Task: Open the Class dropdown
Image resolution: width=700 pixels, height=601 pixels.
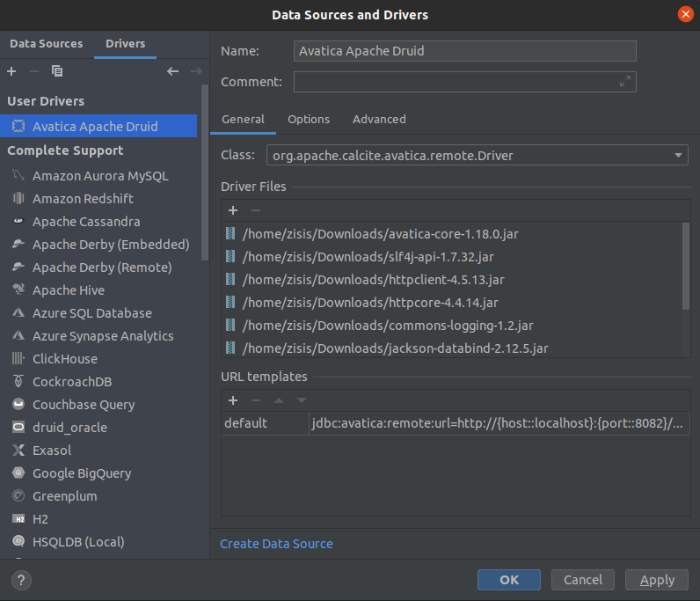Action: [679, 156]
